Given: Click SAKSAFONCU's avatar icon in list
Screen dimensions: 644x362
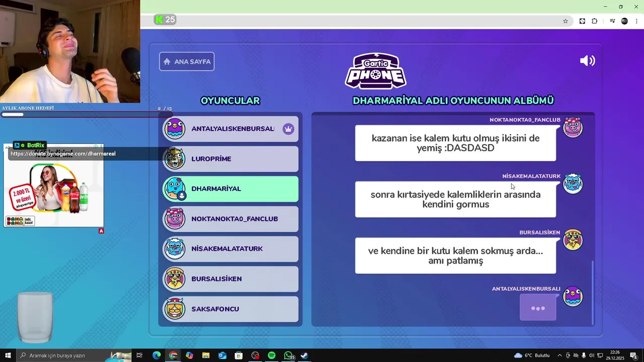Looking at the screenshot, I should click(175, 309).
